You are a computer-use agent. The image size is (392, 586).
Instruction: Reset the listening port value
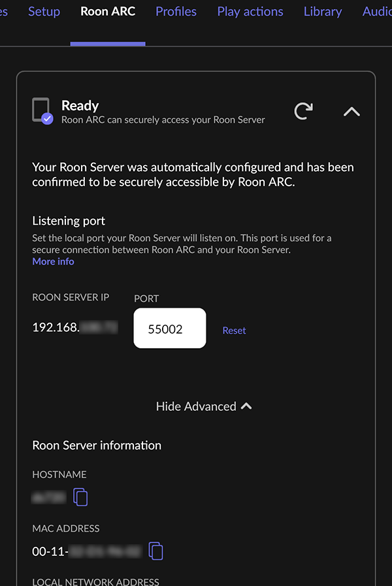click(x=234, y=331)
